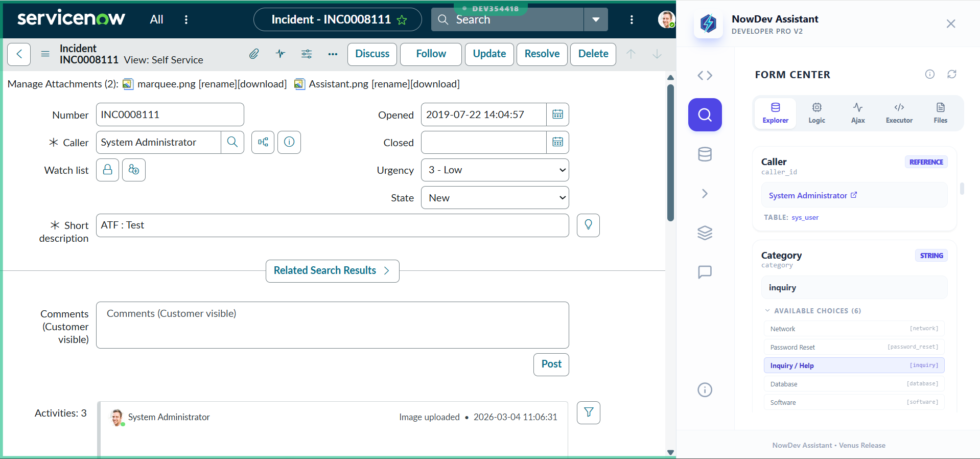Open the personalize form sliders icon
This screenshot has height=459, width=980.
[307, 54]
